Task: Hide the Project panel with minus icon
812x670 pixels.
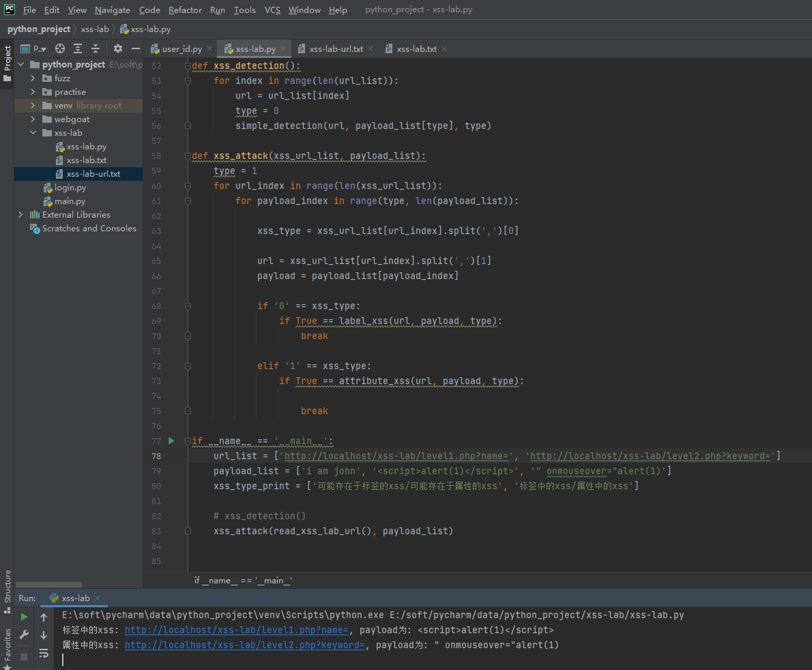Action: [x=136, y=48]
